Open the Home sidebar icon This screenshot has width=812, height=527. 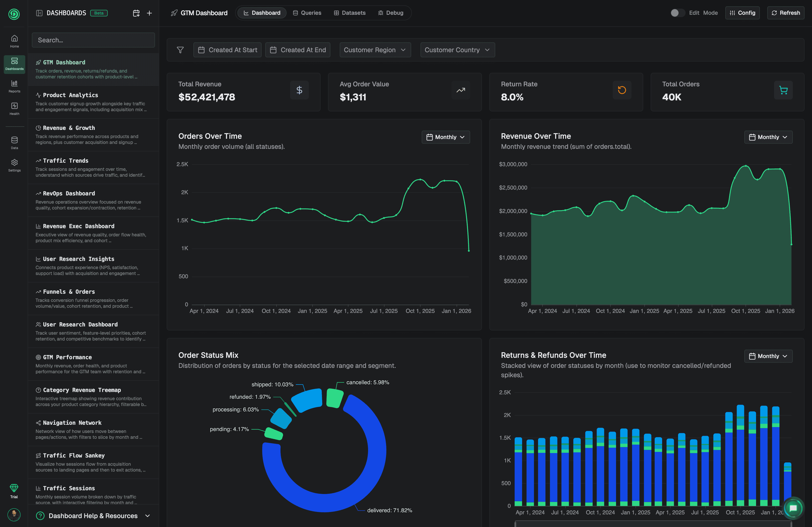tap(14, 41)
